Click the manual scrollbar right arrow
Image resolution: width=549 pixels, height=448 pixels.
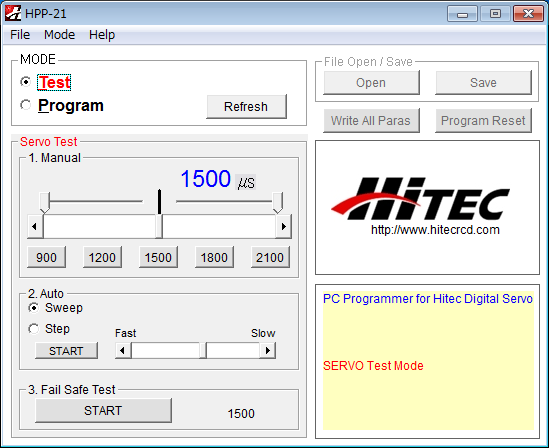[284, 226]
